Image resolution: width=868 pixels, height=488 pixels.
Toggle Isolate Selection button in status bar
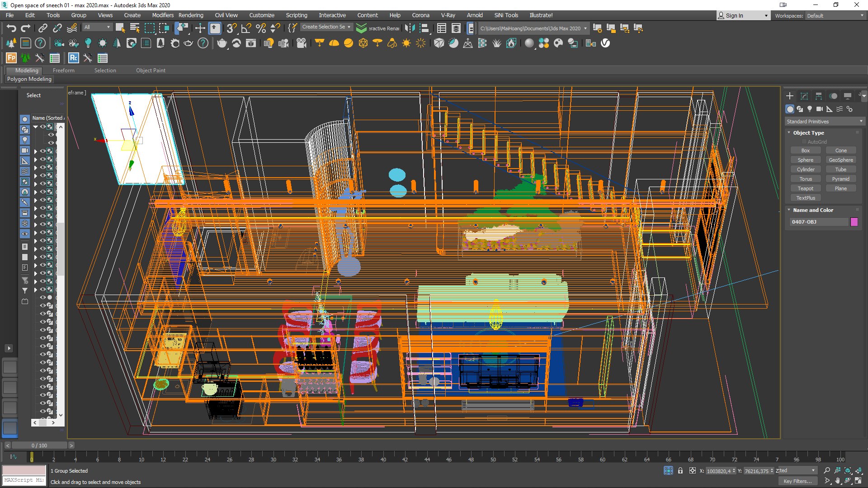668,471
